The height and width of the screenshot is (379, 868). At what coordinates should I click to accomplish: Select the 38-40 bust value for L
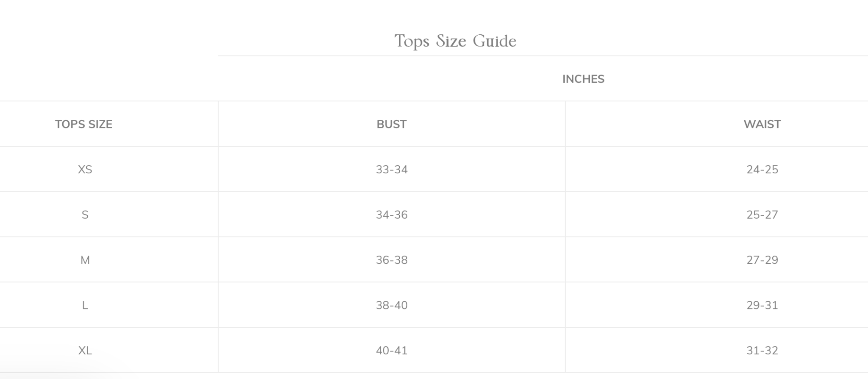[392, 305]
